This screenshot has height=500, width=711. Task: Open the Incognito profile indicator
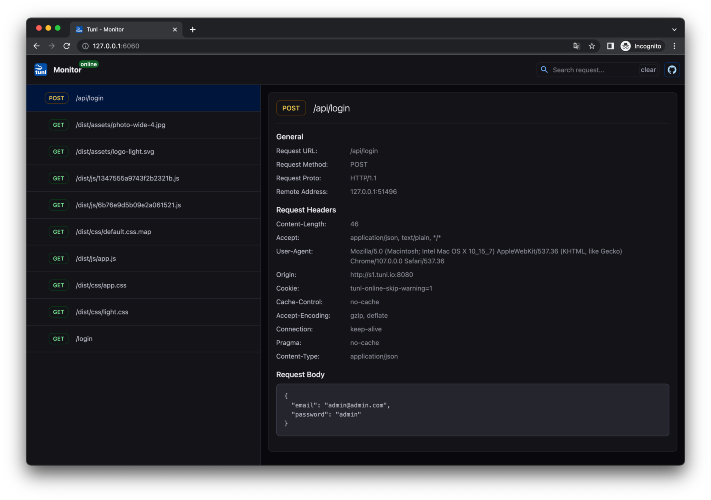point(641,46)
